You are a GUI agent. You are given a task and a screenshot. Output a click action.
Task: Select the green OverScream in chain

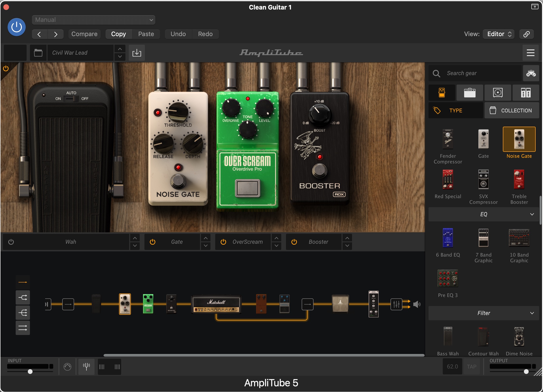[148, 304]
